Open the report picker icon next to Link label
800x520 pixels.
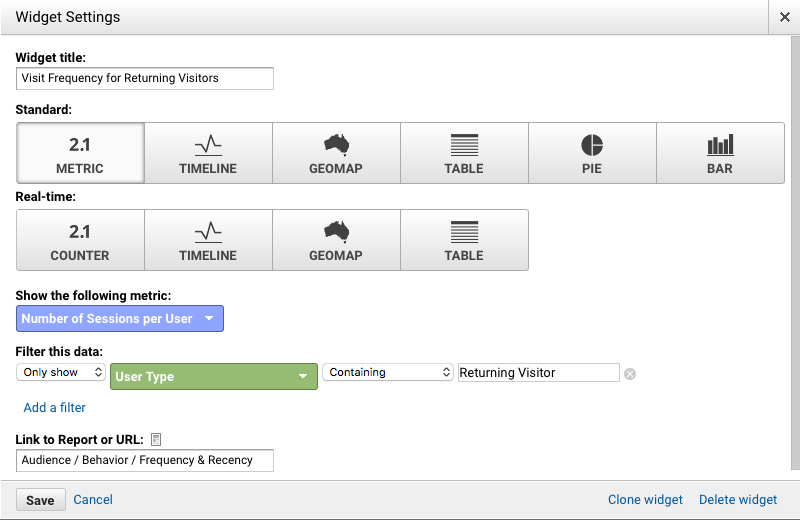pyautogui.click(x=156, y=439)
